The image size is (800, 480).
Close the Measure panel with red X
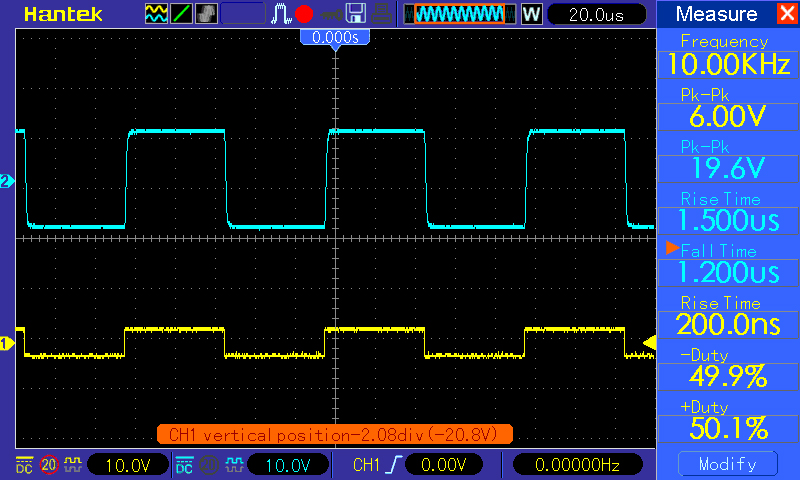point(788,13)
